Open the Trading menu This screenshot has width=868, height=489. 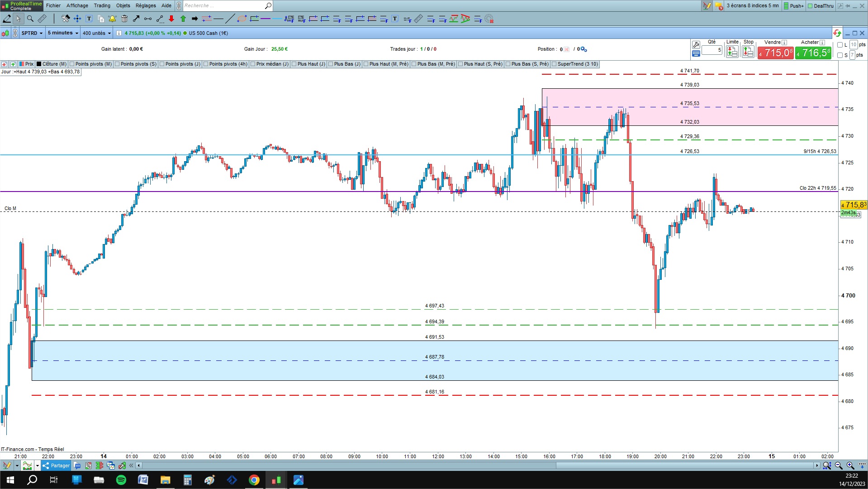102,5
